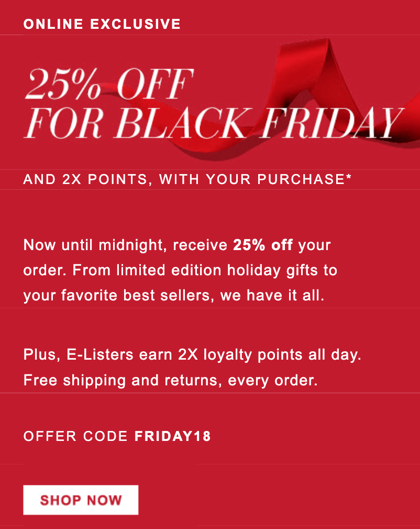Click the OFFER CODE label
The width and height of the screenshot is (420, 529).
(75, 436)
